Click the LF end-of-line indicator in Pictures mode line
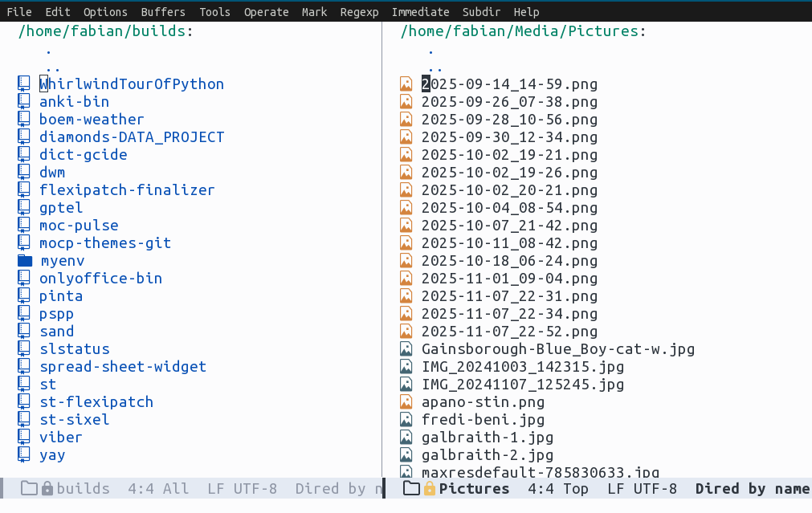Image resolution: width=812 pixels, height=513 pixels. [617, 489]
